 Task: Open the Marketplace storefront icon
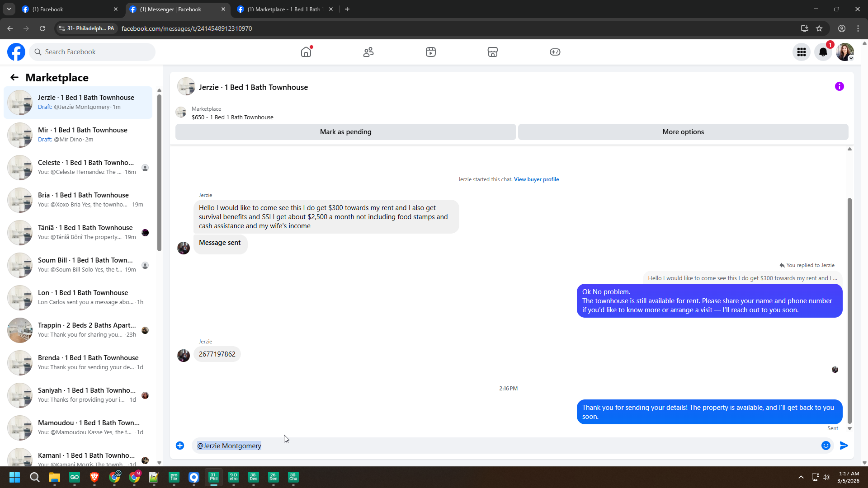tap(493, 52)
